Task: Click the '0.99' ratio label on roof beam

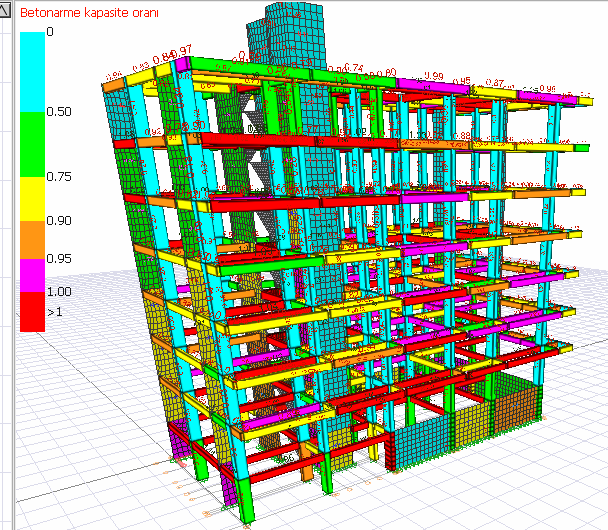Action: (x=434, y=76)
